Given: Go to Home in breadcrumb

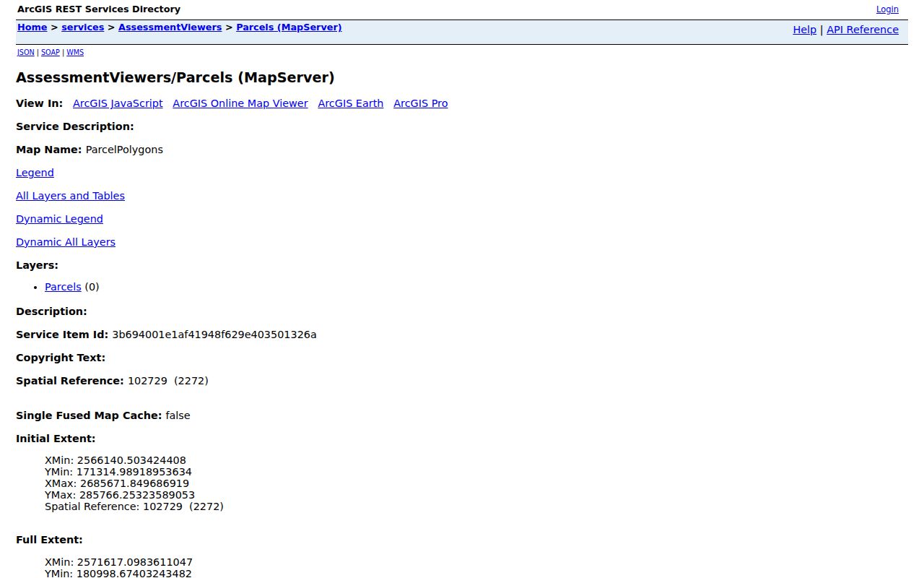Looking at the screenshot, I should click(x=32, y=27).
